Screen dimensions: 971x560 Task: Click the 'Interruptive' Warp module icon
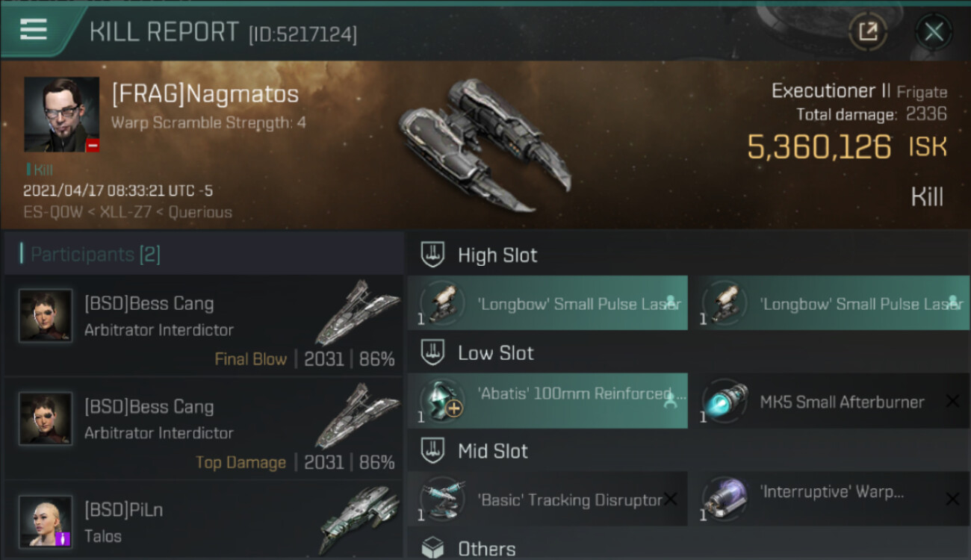[x=724, y=500]
